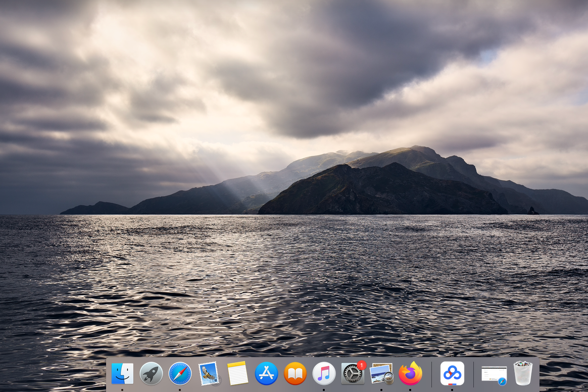Open the Baidu Netdisk cloud app
Screen dimensions: 588x392
(452, 374)
